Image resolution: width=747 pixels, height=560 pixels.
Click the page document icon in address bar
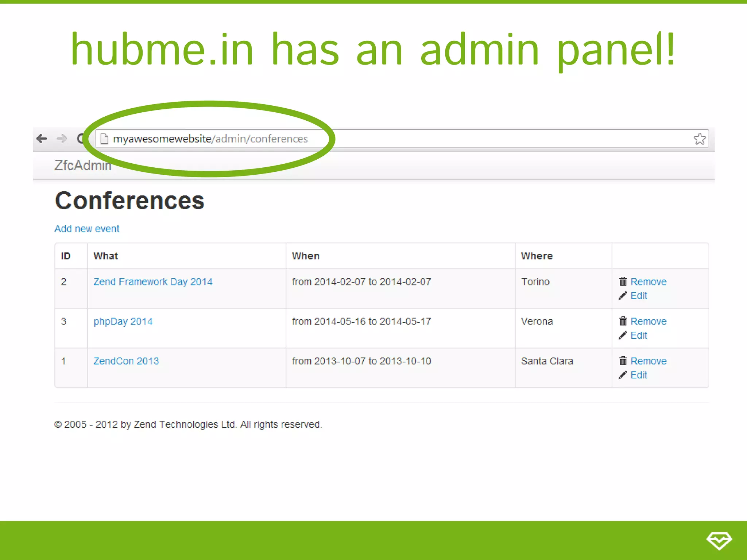click(104, 139)
